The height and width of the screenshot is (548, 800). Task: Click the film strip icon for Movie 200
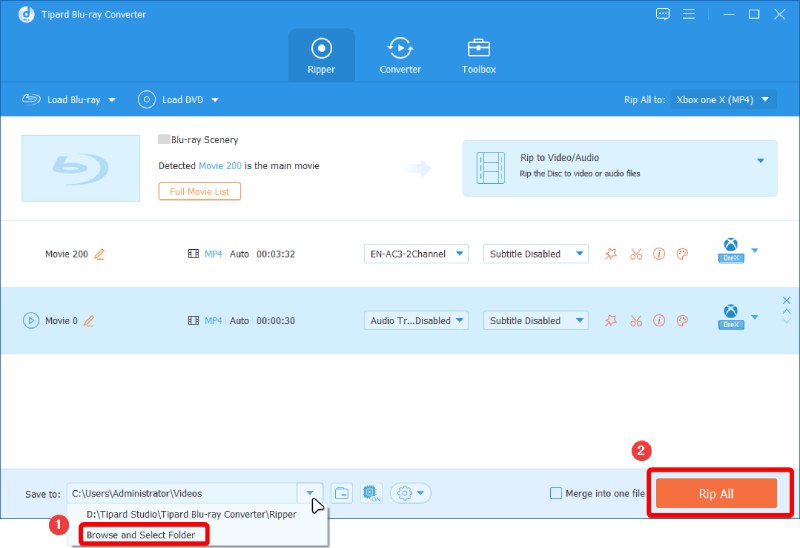click(193, 254)
